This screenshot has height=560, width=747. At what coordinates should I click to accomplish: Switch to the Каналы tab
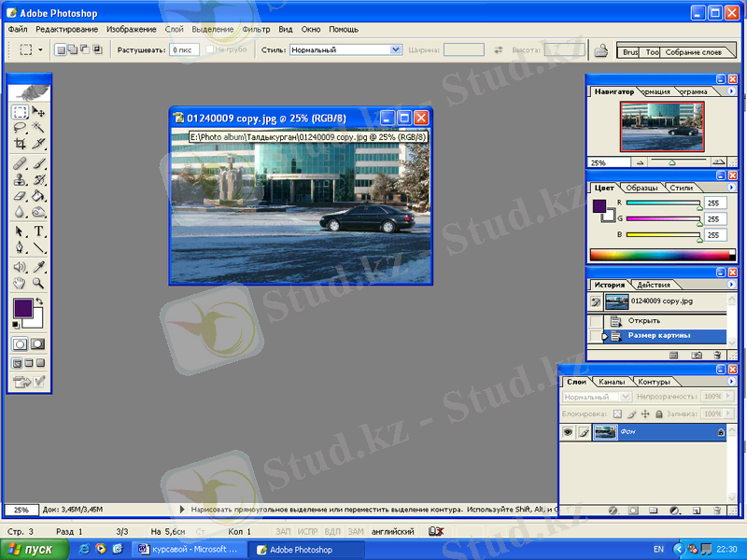point(612,382)
